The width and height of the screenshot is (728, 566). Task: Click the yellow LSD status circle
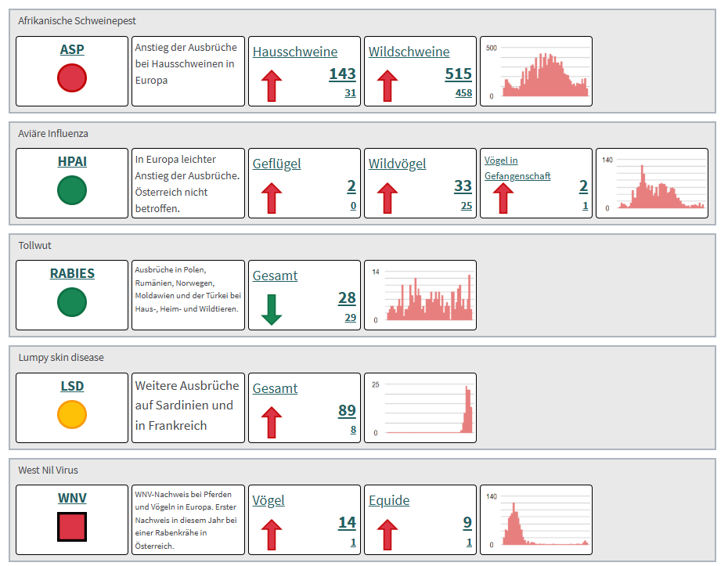tap(72, 414)
